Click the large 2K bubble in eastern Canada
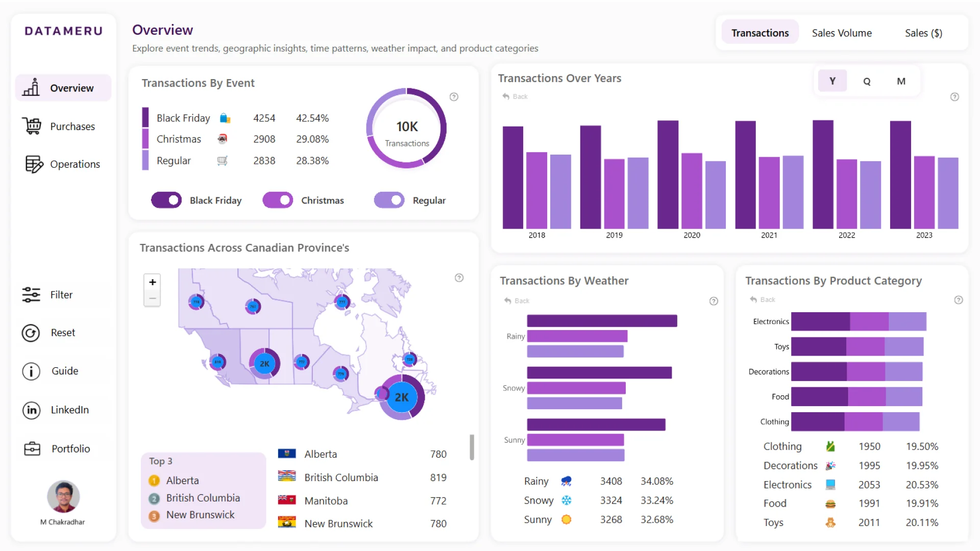 [x=402, y=397]
